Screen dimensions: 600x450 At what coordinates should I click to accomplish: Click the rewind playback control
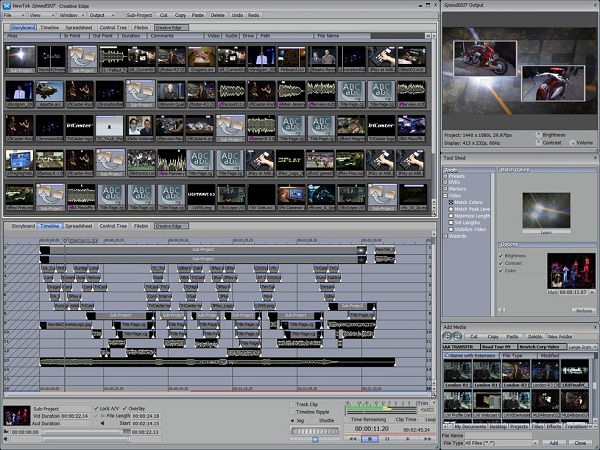click(x=352, y=438)
